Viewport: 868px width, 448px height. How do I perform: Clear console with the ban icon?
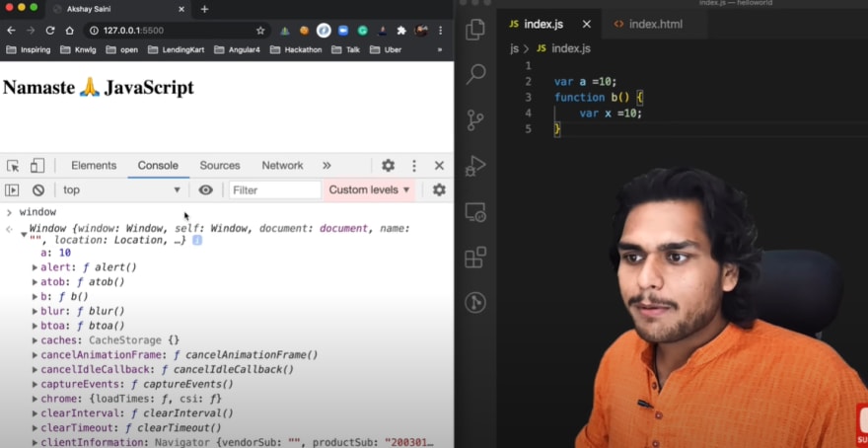coord(38,189)
